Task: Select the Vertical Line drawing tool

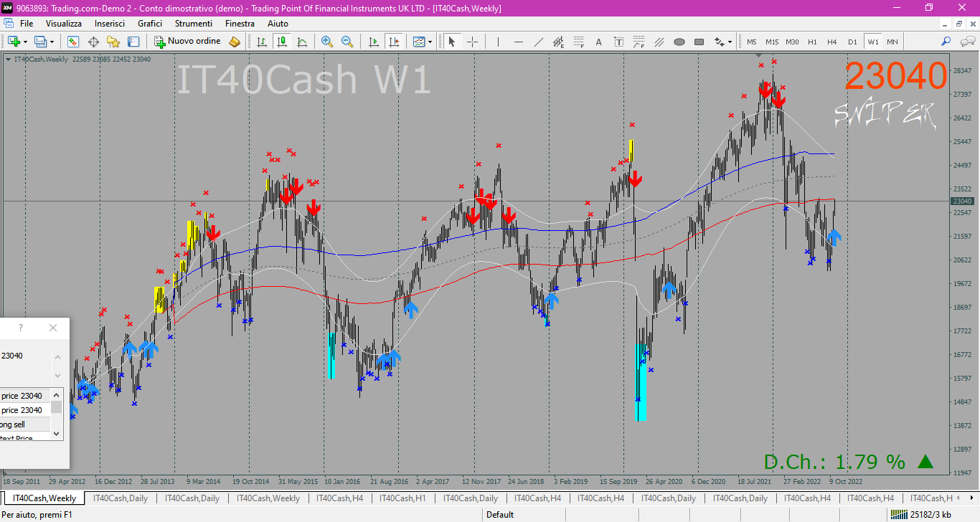Action: [498, 42]
